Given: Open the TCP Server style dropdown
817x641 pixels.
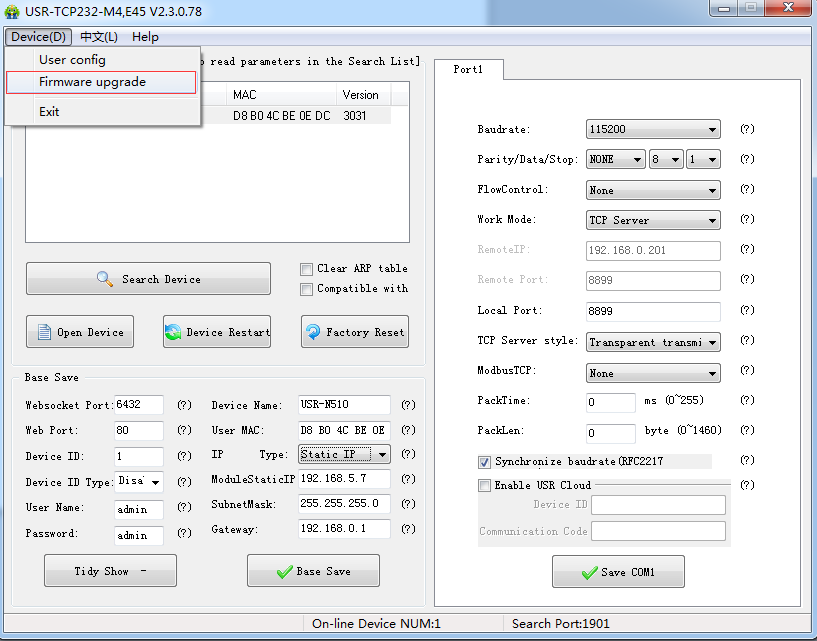Looking at the screenshot, I should [x=653, y=342].
